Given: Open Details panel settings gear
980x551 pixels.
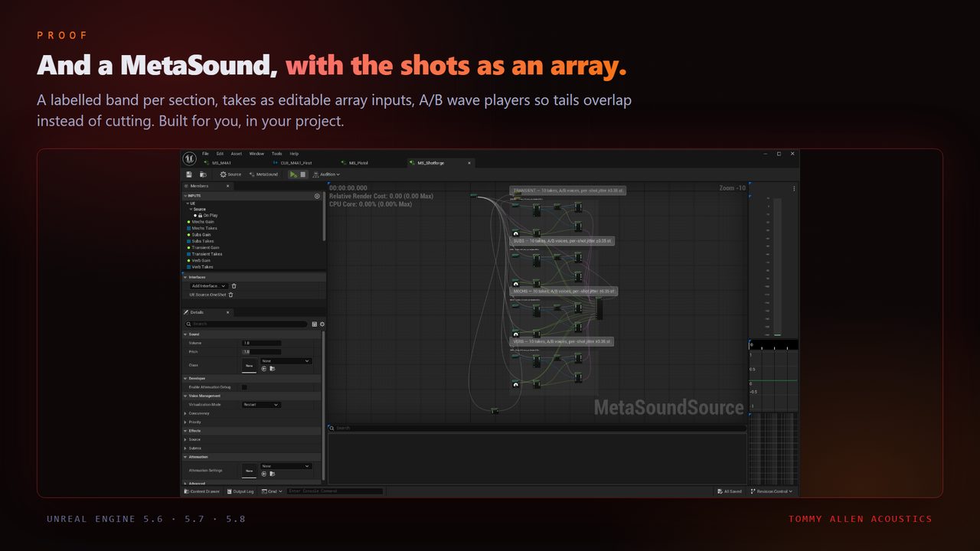Looking at the screenshot, I should [x=322, y=324].
